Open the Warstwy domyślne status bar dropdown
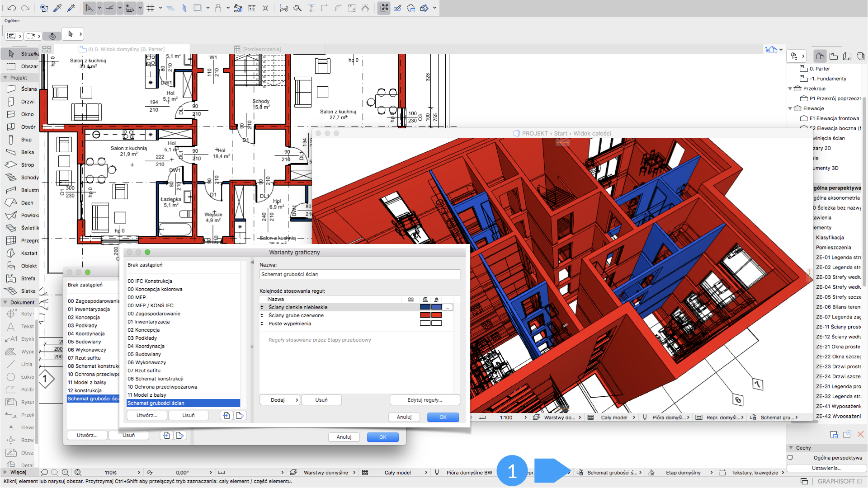 pyautogui.click(x=323, y=473)
